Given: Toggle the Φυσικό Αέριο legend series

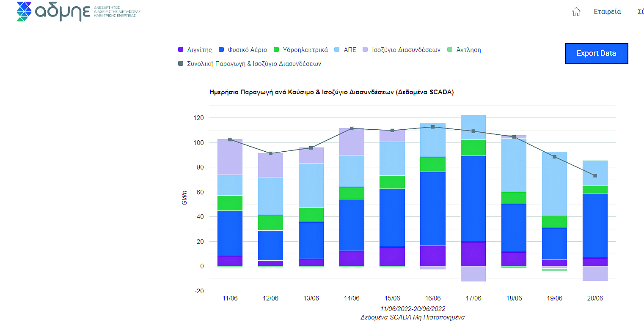Looking at the screenshot, I should [243, 50].
